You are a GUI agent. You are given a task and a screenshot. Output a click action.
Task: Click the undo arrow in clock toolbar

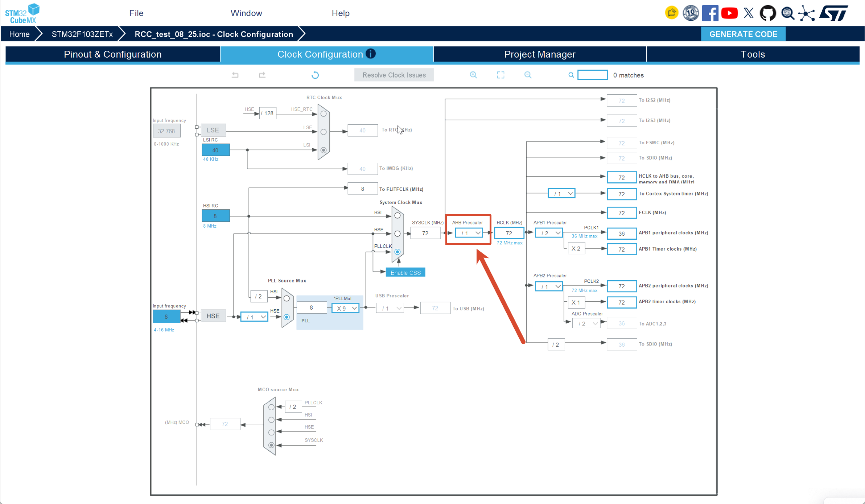coord(235,75)
